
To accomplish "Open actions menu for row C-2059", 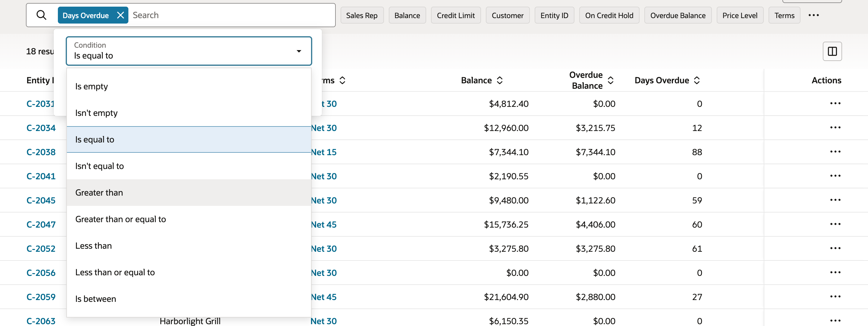I will 835,297.
